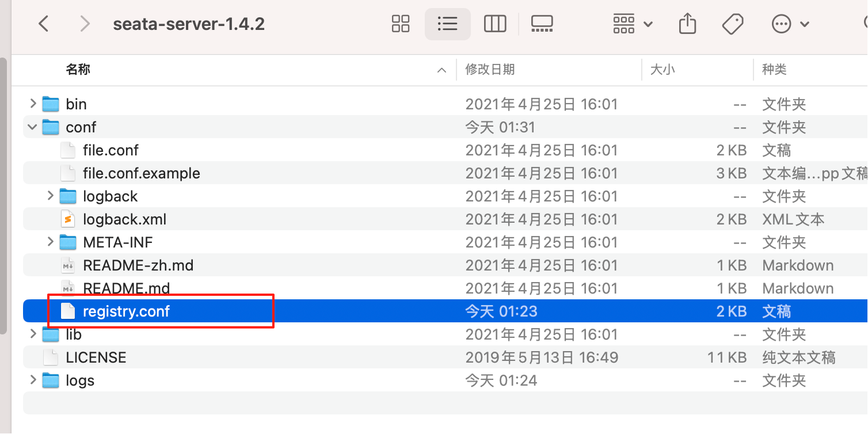Sort by the 名称 column header
Image resolution: width=868 pixels, height=434 pixels.
pos(78,70)
